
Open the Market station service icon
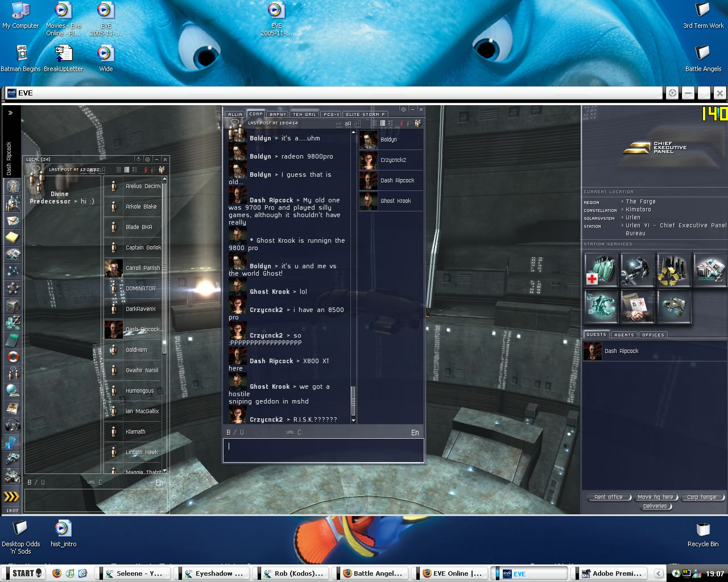pos(709,269)
